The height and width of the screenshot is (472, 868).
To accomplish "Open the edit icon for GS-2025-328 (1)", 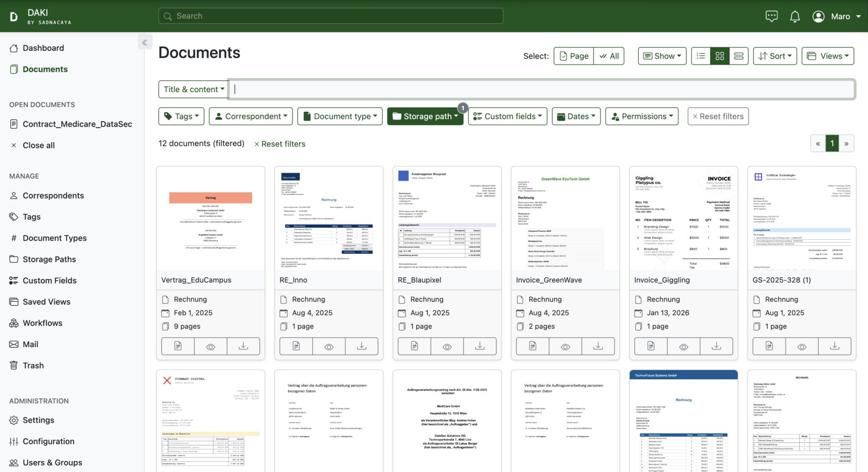I will tap(769, 346).
